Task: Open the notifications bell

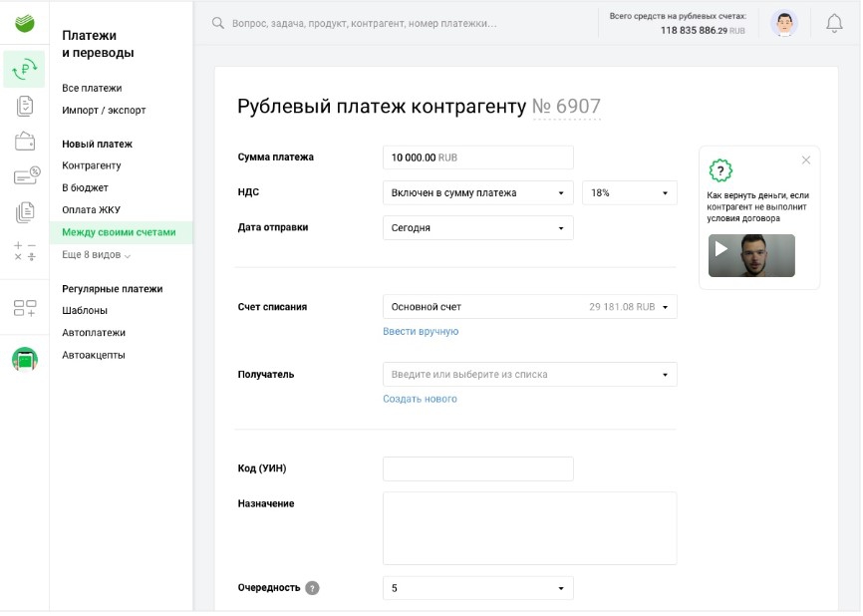Action: point(834,24)
